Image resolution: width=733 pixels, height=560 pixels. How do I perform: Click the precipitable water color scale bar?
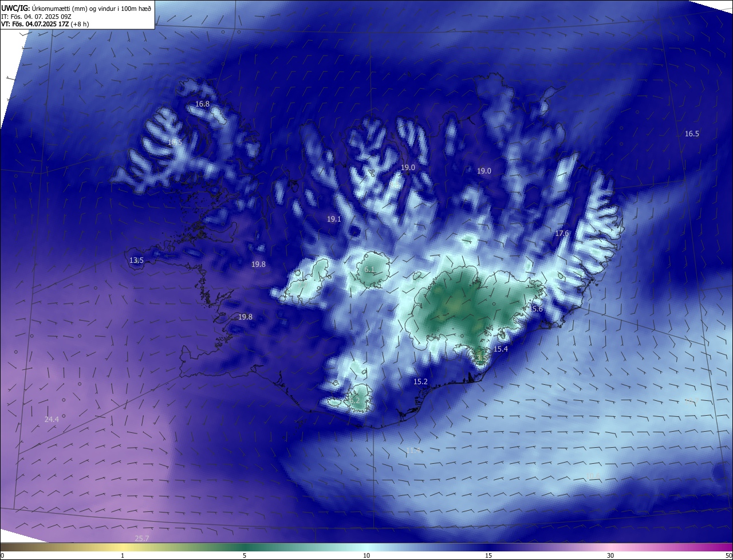tap(366, 547)
